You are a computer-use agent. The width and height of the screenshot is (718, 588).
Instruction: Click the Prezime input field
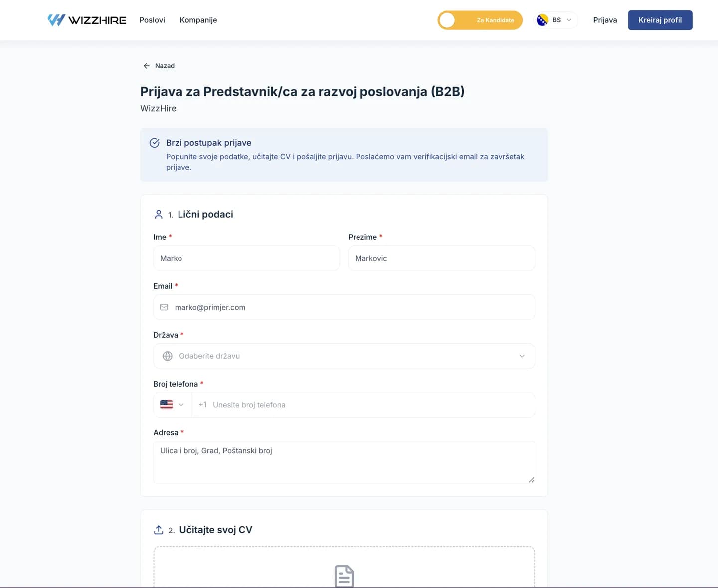(x=441, y=258)
